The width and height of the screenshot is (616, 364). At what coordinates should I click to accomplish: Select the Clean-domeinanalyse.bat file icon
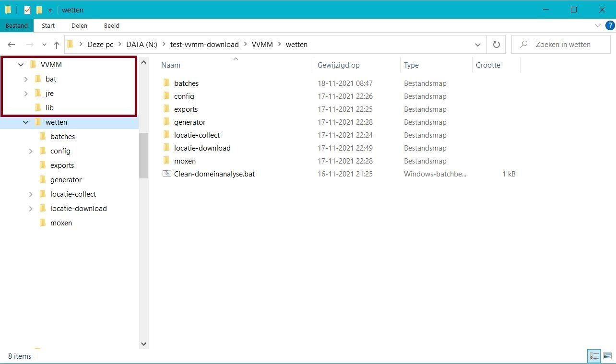pos(166,174)
